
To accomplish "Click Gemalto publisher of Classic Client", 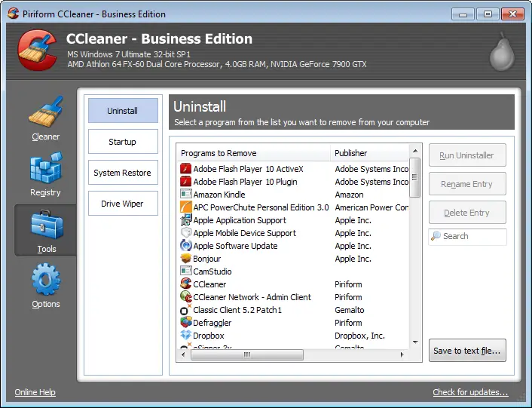I will (349, 310).
